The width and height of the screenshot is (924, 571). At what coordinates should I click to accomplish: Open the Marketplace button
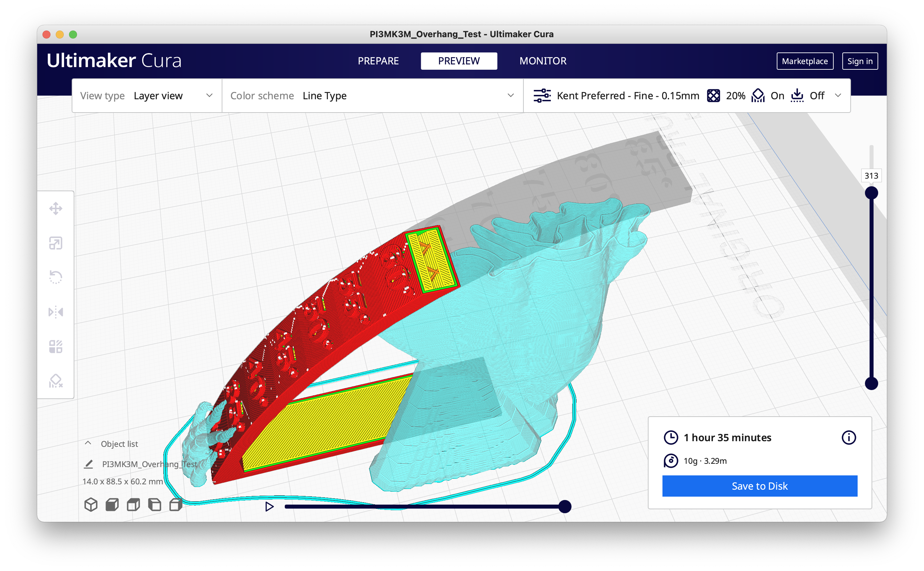[804, 61]
